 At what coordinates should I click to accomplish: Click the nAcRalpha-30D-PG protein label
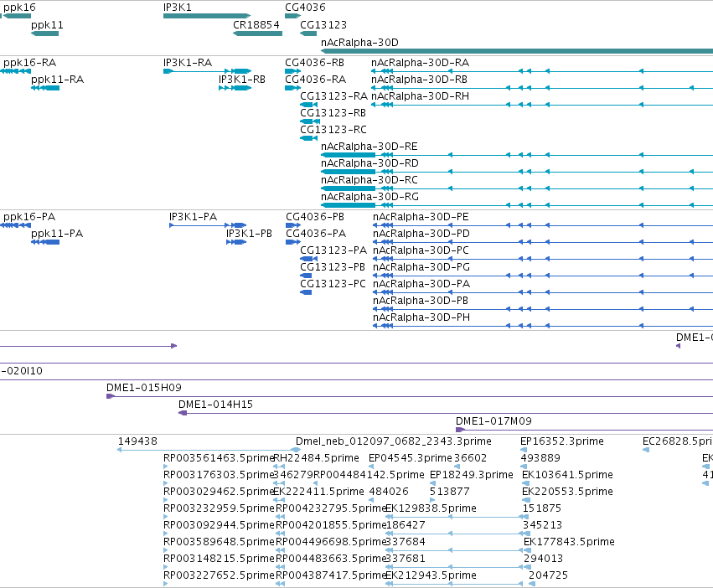pos(421,267)
